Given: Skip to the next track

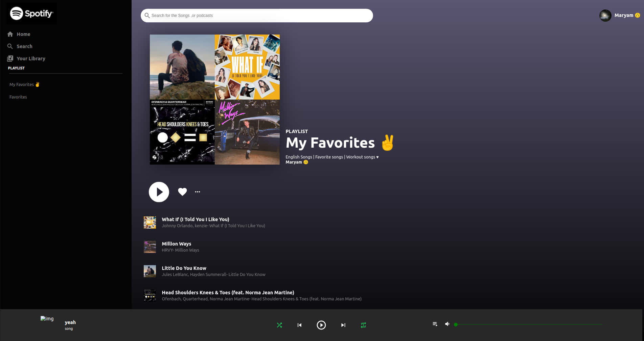Looking at the screenshot, I should click(x=343, y=325).
